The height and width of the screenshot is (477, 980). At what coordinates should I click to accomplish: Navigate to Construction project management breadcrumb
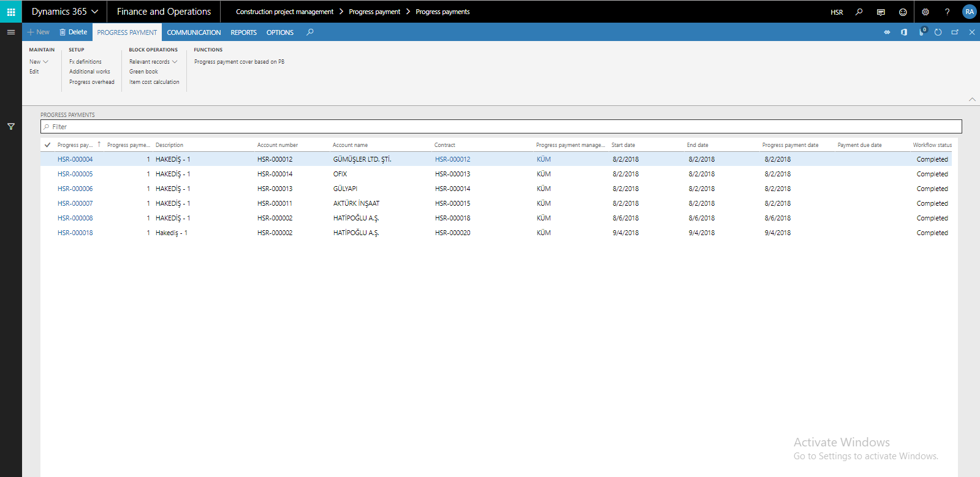pos(284,12)
